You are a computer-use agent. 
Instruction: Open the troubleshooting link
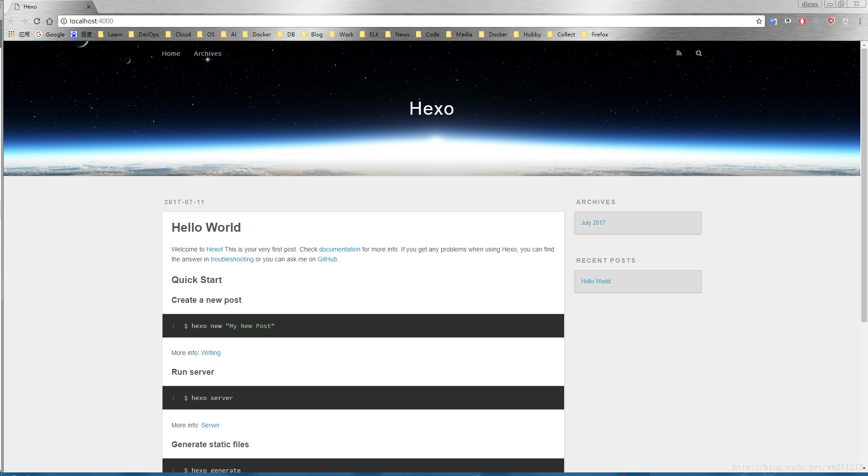pyautogui.click(x=232, y=259)
